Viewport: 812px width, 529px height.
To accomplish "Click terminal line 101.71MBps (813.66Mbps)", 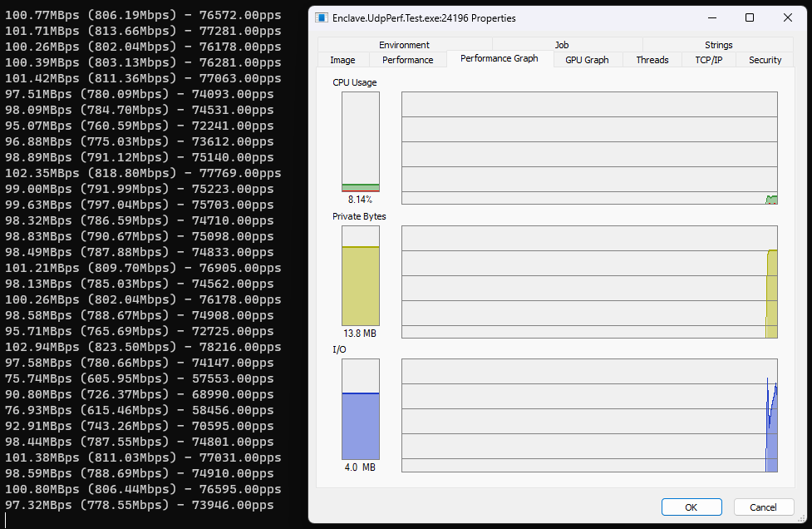I will coord(143,31).
